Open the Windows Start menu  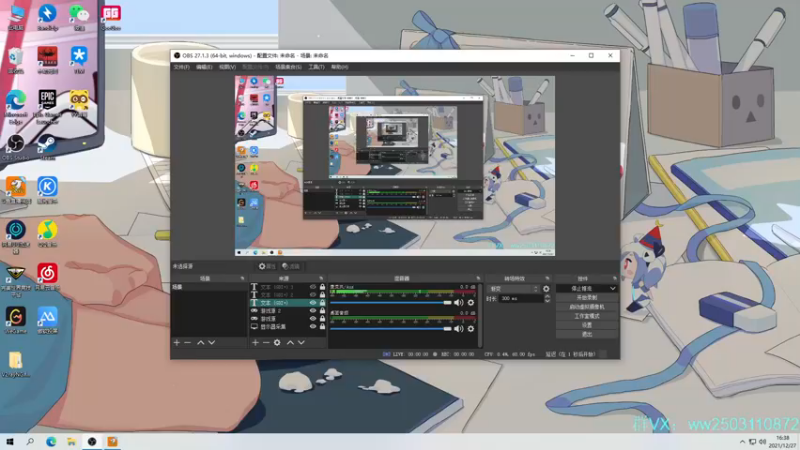pyautogui.click(x=10, y=442)
